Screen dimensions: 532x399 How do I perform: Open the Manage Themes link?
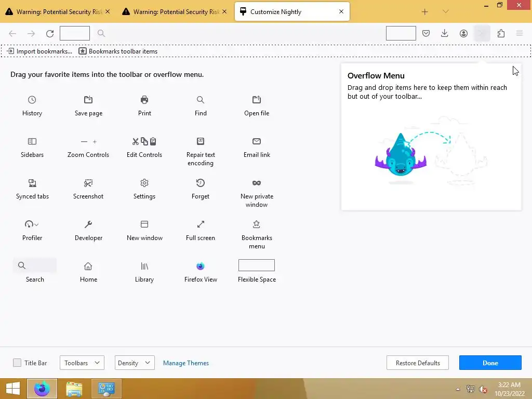[186, 363]
